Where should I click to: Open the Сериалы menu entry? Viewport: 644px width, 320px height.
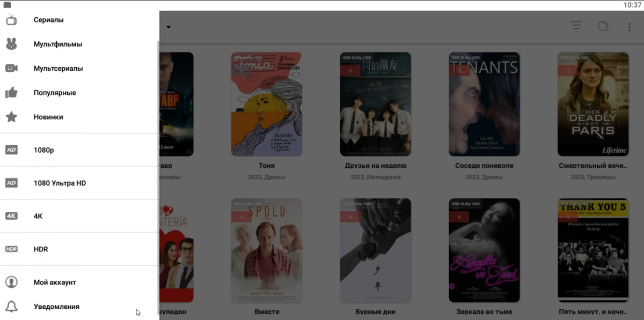[79, 20]
